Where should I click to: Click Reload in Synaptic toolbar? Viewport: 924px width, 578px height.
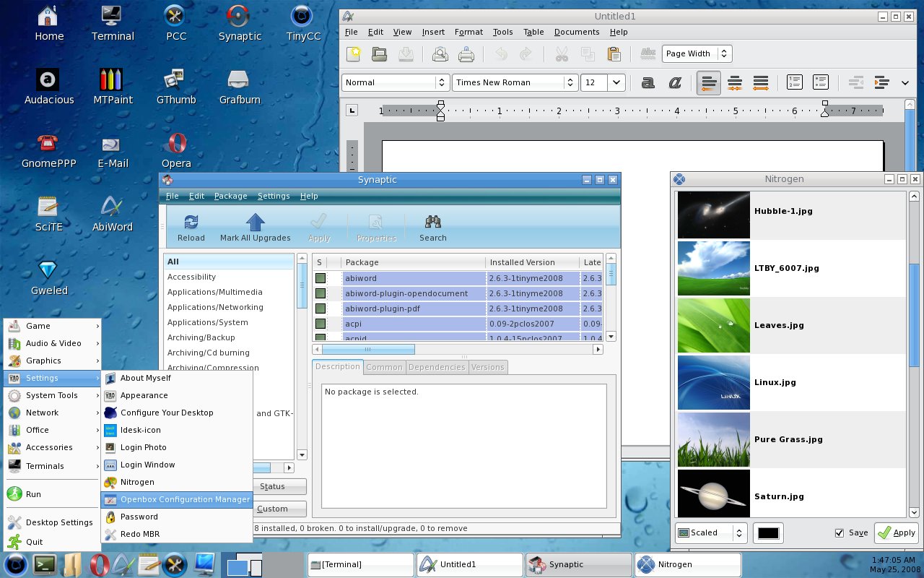(x=191, y=228)
